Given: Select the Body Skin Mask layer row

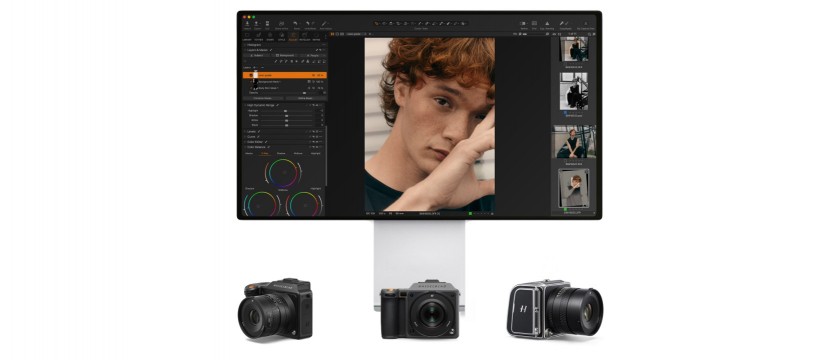Looking at the screenshot, I should (284, 88).
